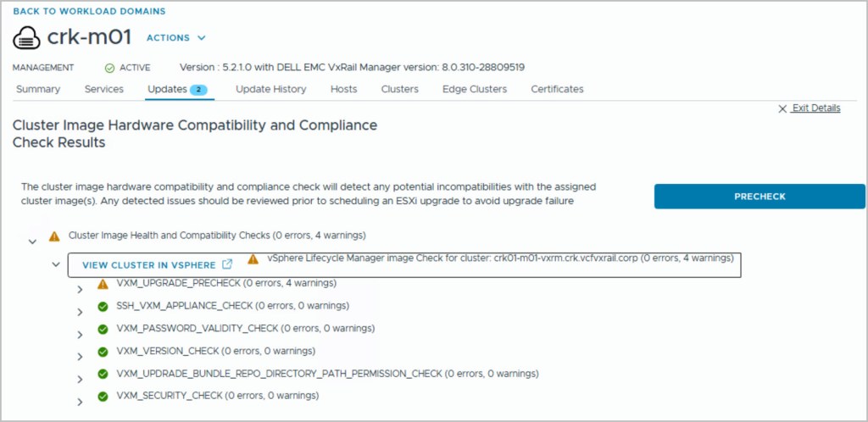The image size is (868, 422).
Task: Expand the VXM_VERSION_CHECK row
Action: (80, 357)
